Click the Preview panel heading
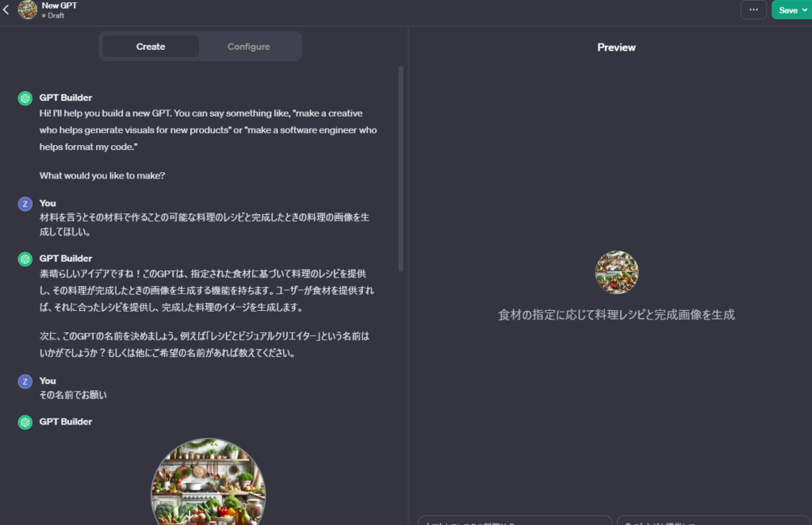Viewport: 812px width, 525px height. (x=616, y=48)
